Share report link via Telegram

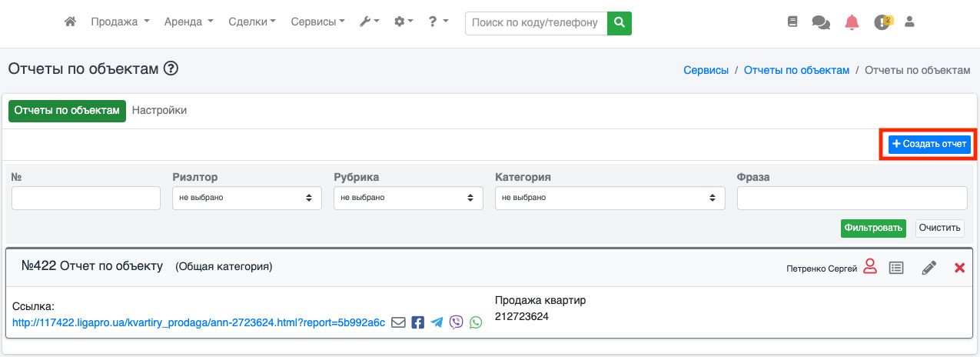[437, 322]
